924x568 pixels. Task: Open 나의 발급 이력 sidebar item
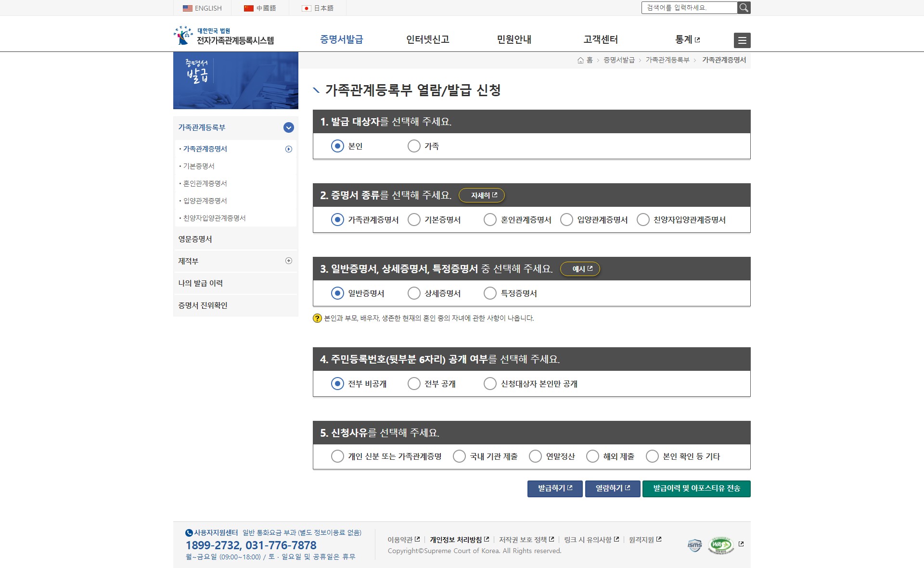201,283
